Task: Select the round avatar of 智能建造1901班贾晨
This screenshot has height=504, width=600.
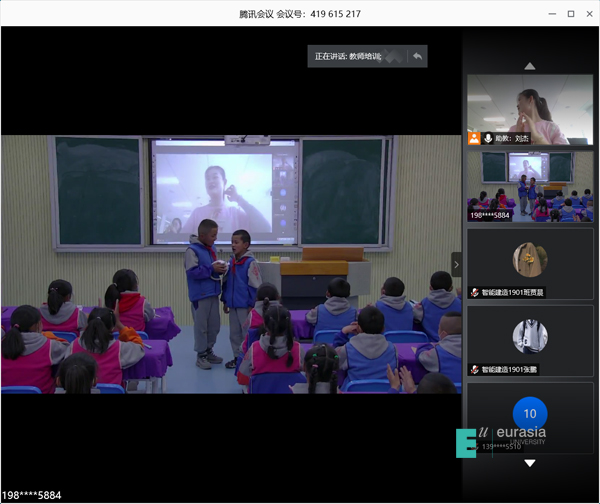Action: (530, 259)
